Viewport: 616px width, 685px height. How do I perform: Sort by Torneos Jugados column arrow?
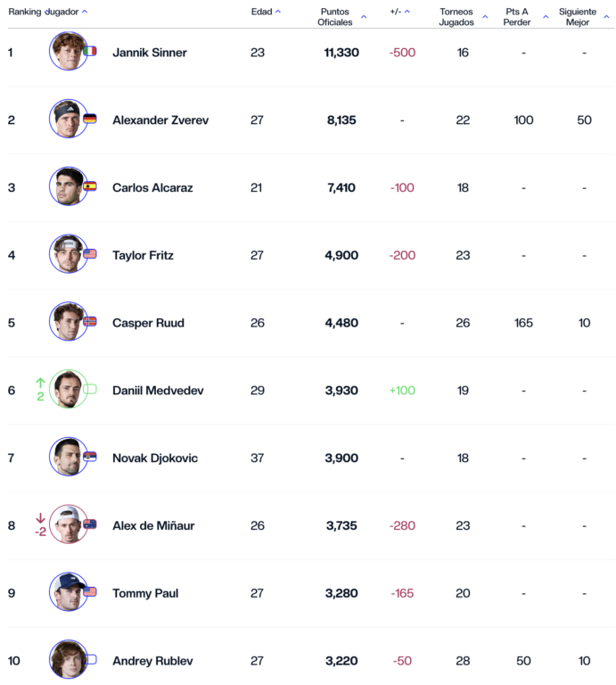[x=485, y=17]
